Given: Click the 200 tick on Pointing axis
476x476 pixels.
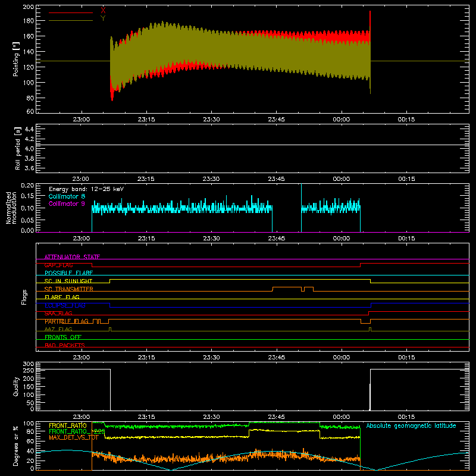Looking at the screenshot, I should click(29, 7).
